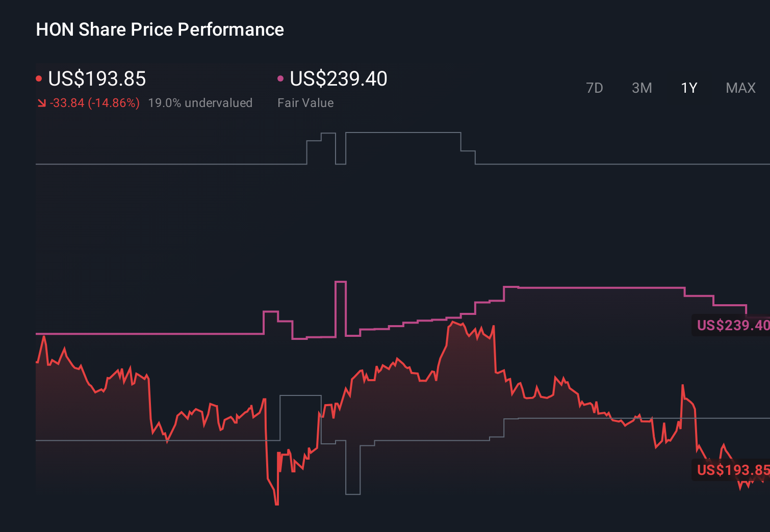Click the US$193.85 current price heading
Image resolution: width=770 pixels, height=532 pixels.
coord(96,79)
